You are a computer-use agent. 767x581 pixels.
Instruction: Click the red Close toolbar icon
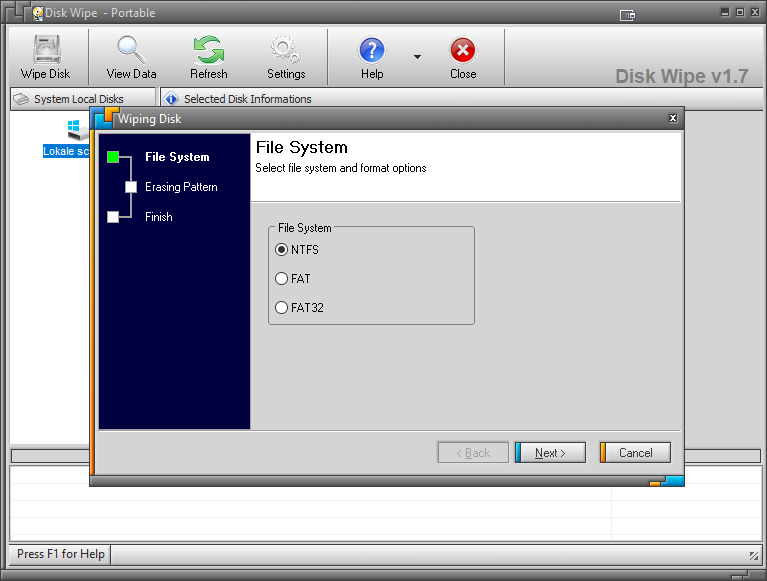[463, 50]
